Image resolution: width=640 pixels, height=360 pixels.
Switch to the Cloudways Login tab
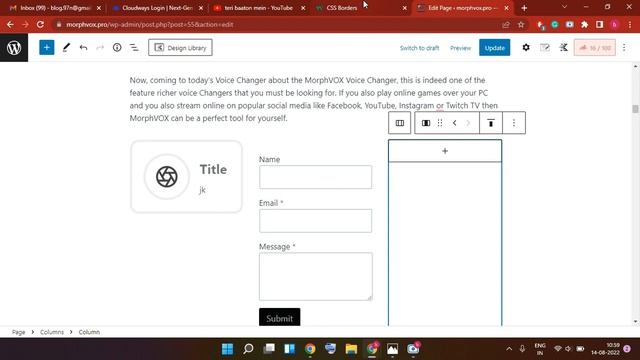coord(157,8)
